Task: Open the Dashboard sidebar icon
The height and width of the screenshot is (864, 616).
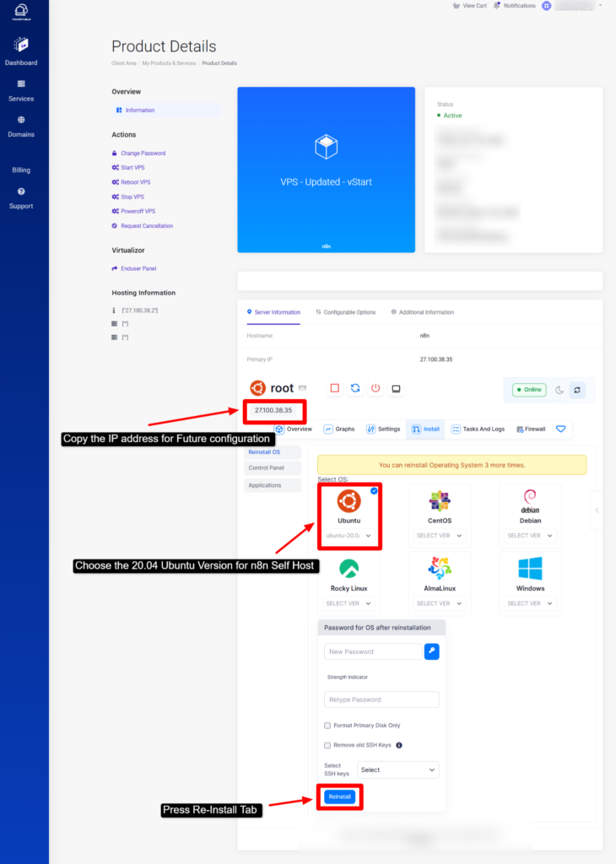Action: click(21, 45)
